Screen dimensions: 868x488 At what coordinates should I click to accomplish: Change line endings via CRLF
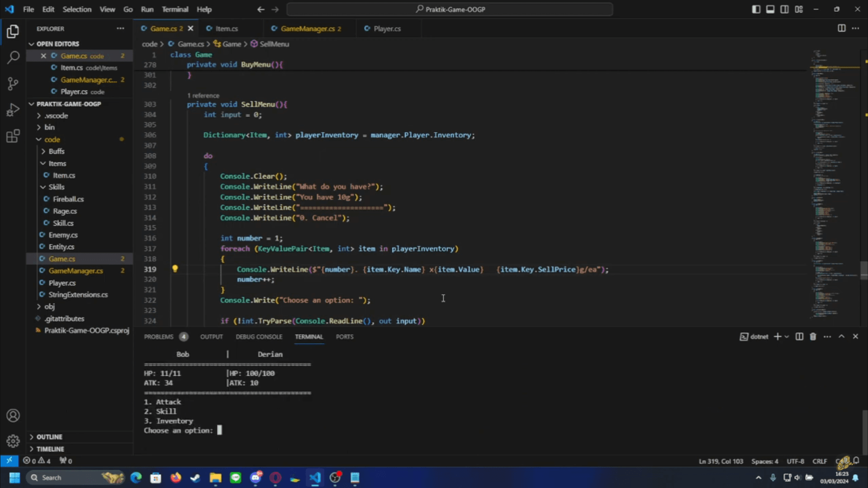point(819,461)
